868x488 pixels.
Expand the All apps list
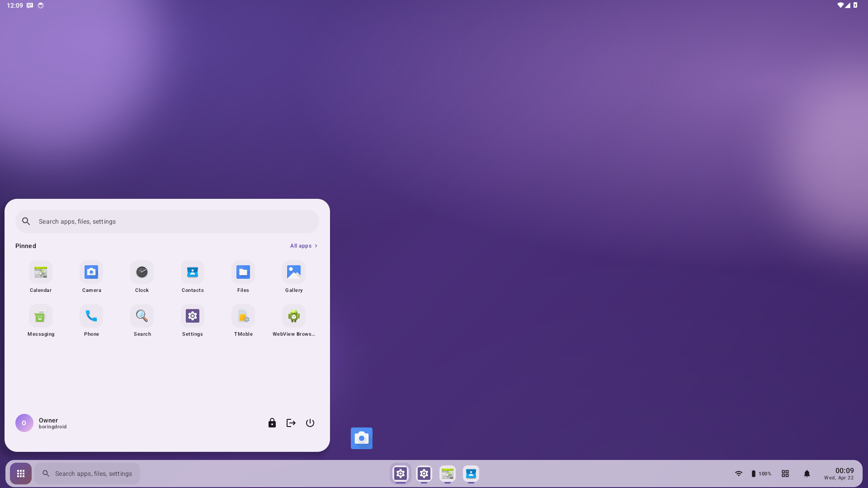pyautogui.click(x=303, y=246)
